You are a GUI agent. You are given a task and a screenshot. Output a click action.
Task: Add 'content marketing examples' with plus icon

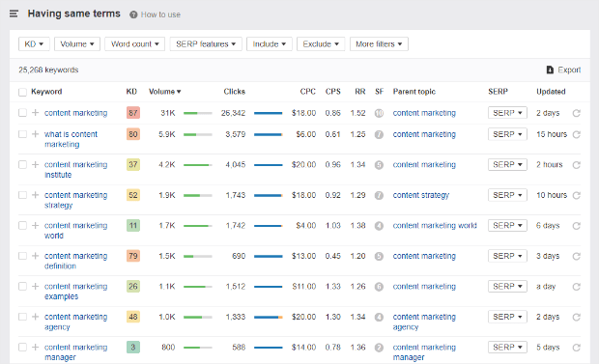[35, 286]
